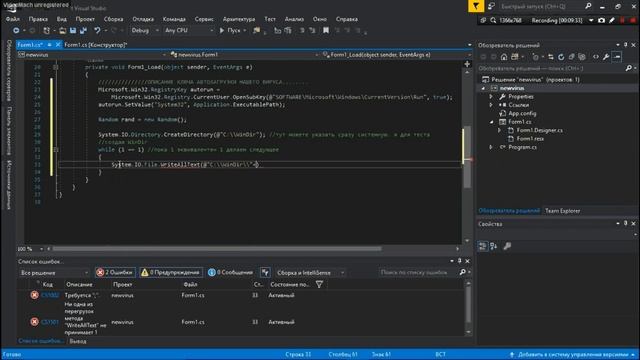640x360 pixels.
Task: Expand the Ссылки references node
Action: coord(491,105)
